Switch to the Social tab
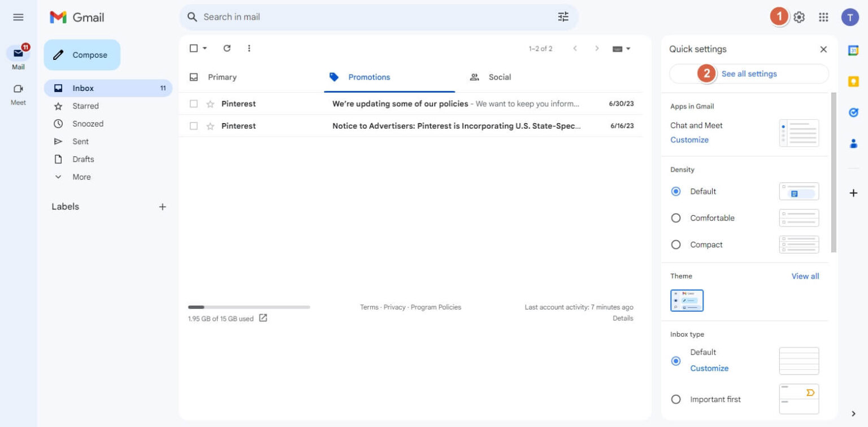This screenshot has height=427, width=868. pos(500,77)
